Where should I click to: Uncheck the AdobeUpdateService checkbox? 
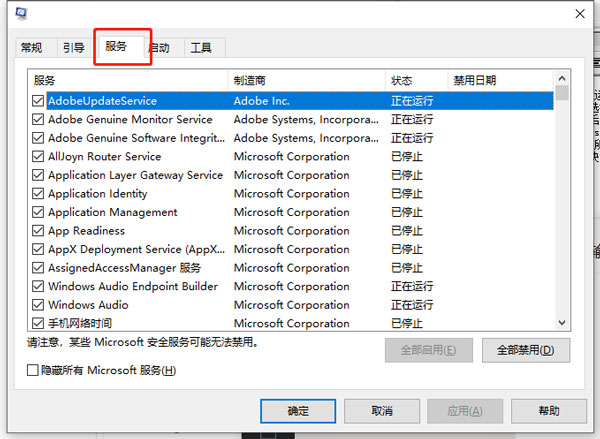pos(38,101)
